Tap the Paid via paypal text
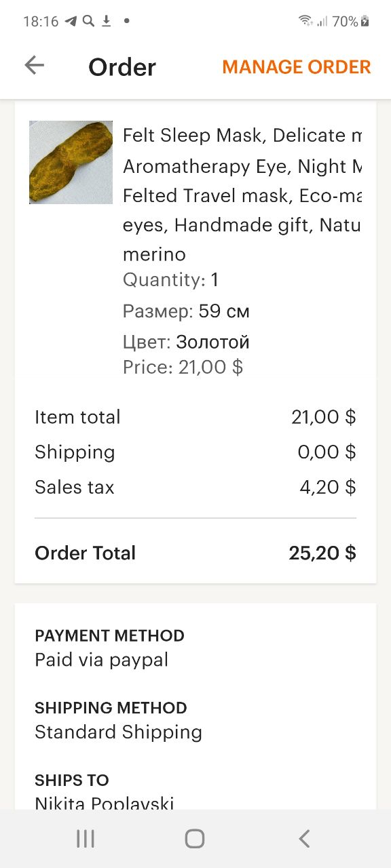The width and height of the screenshot is (391, 868). 102,660
